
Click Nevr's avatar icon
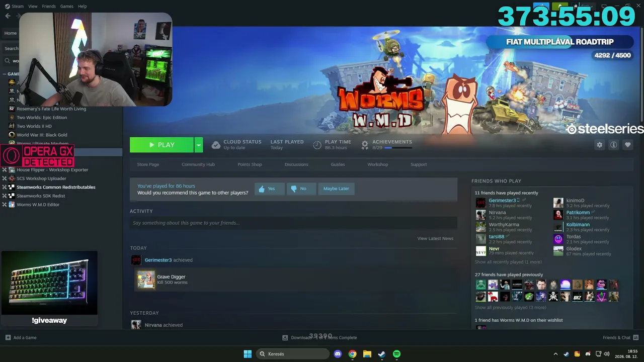481,251
